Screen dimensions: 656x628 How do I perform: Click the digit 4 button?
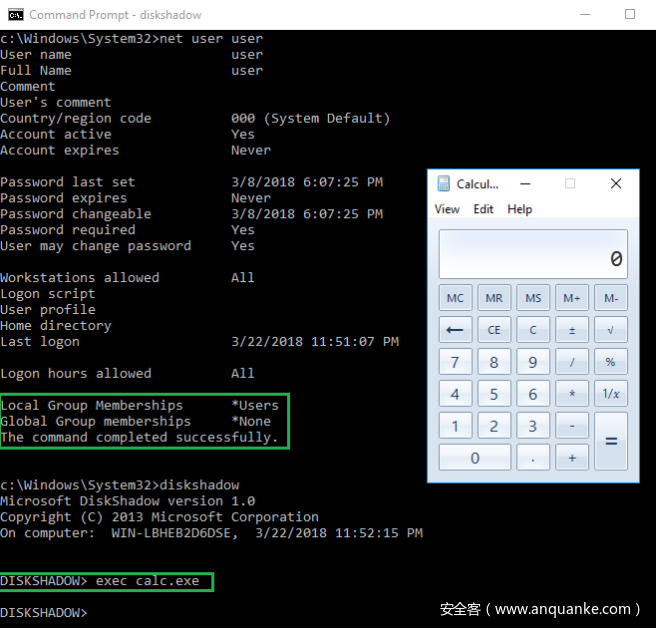pos(455,394)
